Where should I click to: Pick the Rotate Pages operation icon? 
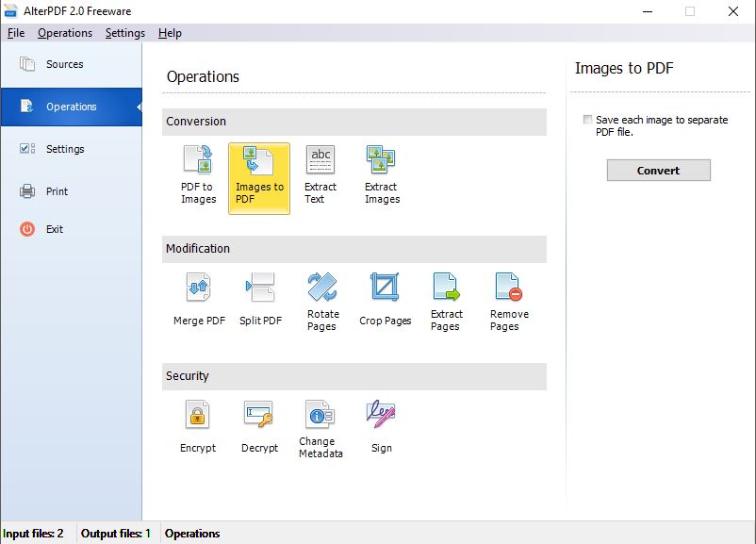322,287
